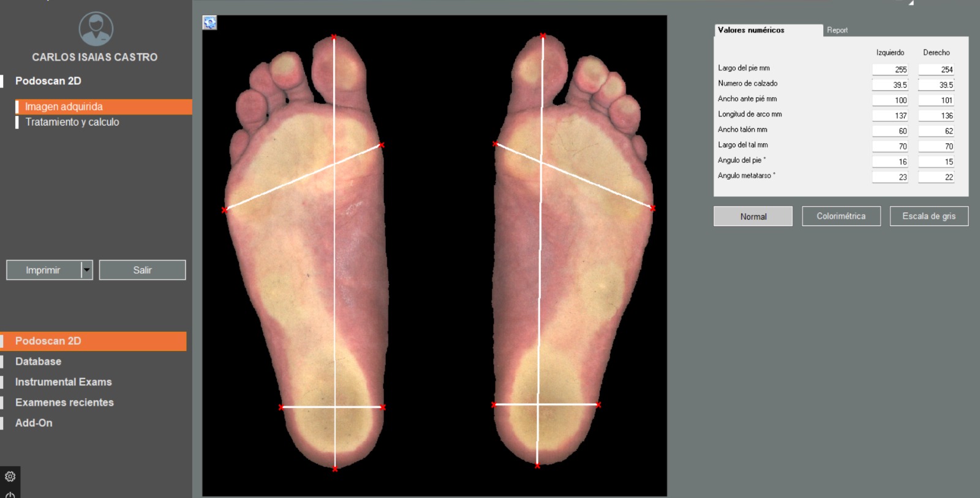Select the Normal view button
The height and width of the screenshot is (498, 980).
click(753, 216)
